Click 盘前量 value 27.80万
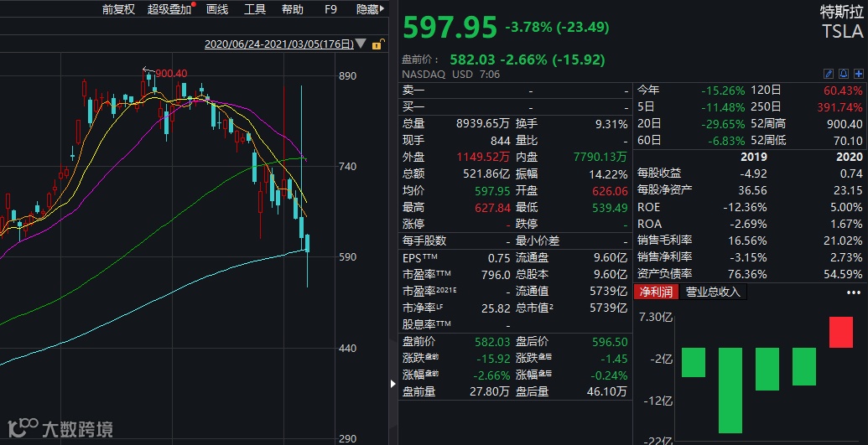 489,391
